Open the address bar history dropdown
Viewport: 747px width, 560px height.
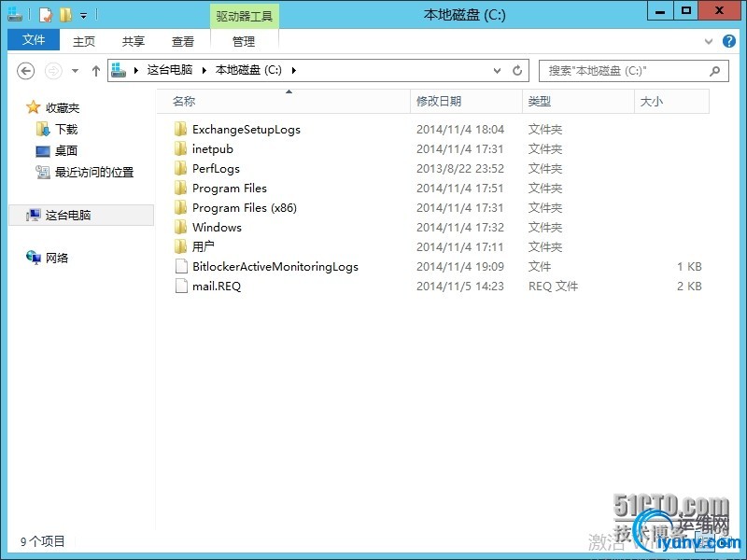[497, 71]
